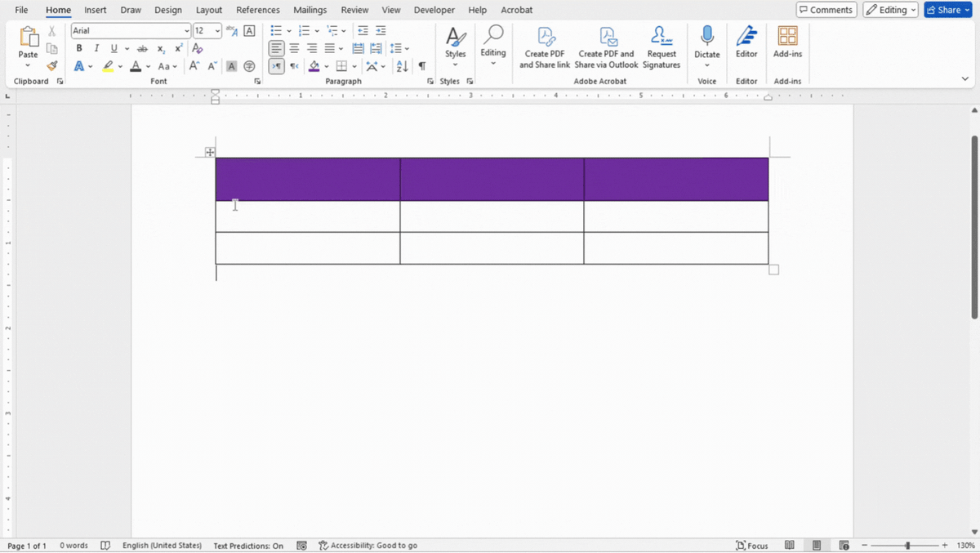This screenshot has width=980, height=553.
Task: Click the Comments button
Action: tap(826, 10)
